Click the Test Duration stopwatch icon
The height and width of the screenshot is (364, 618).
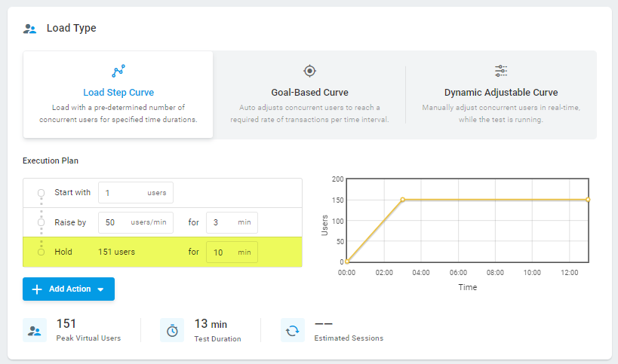(x=172, y=330)
